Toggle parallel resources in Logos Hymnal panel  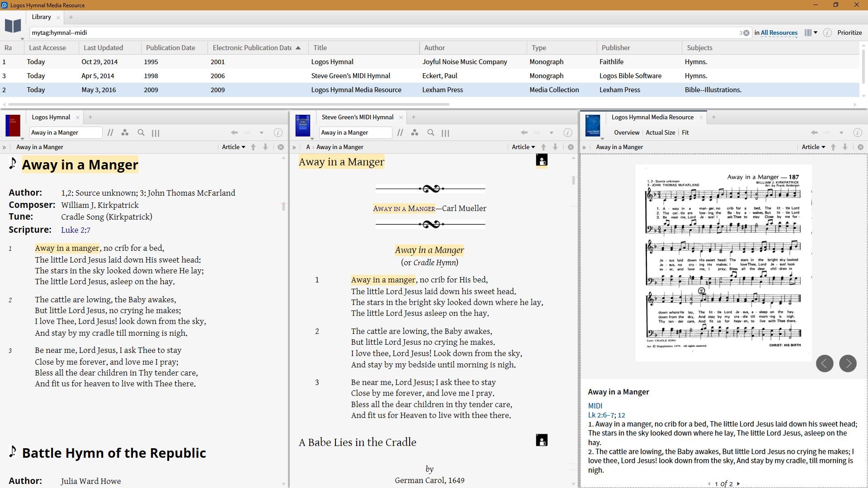110,133
